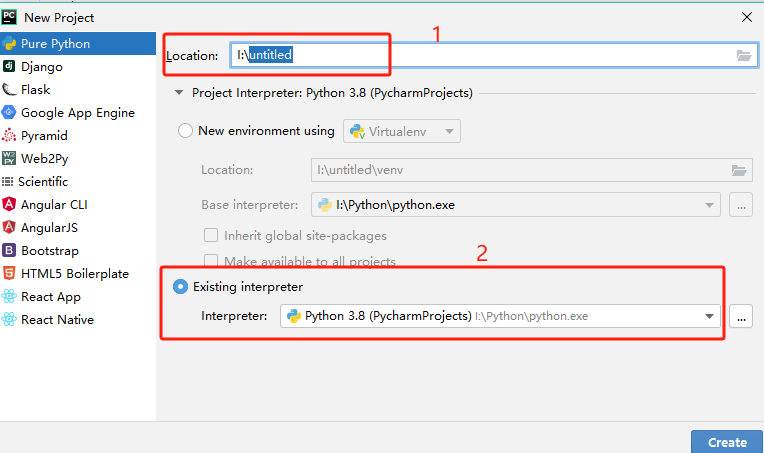
Task: Click the Pure Python icon
Action: tap(9, 44)
